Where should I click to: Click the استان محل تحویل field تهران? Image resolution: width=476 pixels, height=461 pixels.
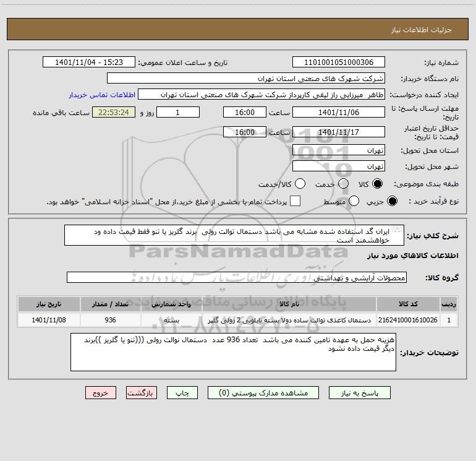click(x=339, y=150)
